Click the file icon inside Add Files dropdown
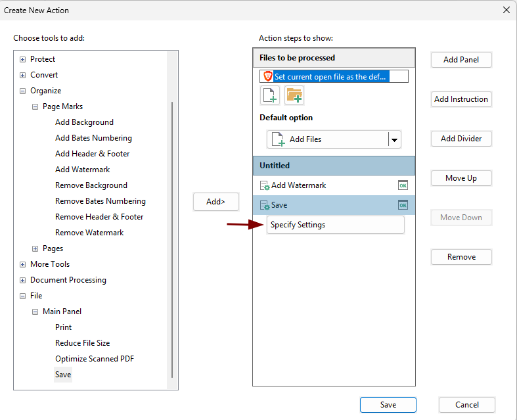This screenshot has height=420, width=517. tap(278, 139)
